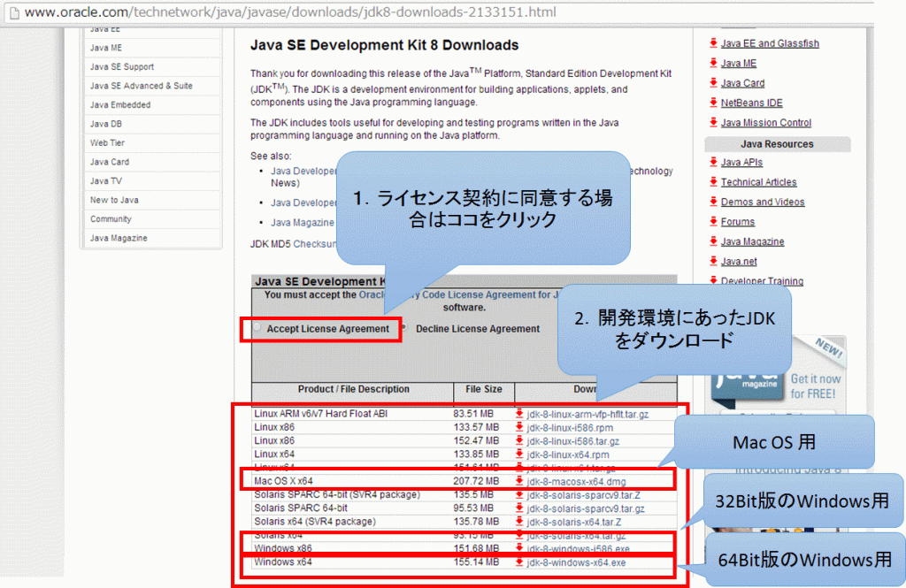Image resolution: width=906 pixels, height=588 pixels.
Task: Click the download icon beside jdk-8-linux-i586.rpm
Action: [519, 427]
